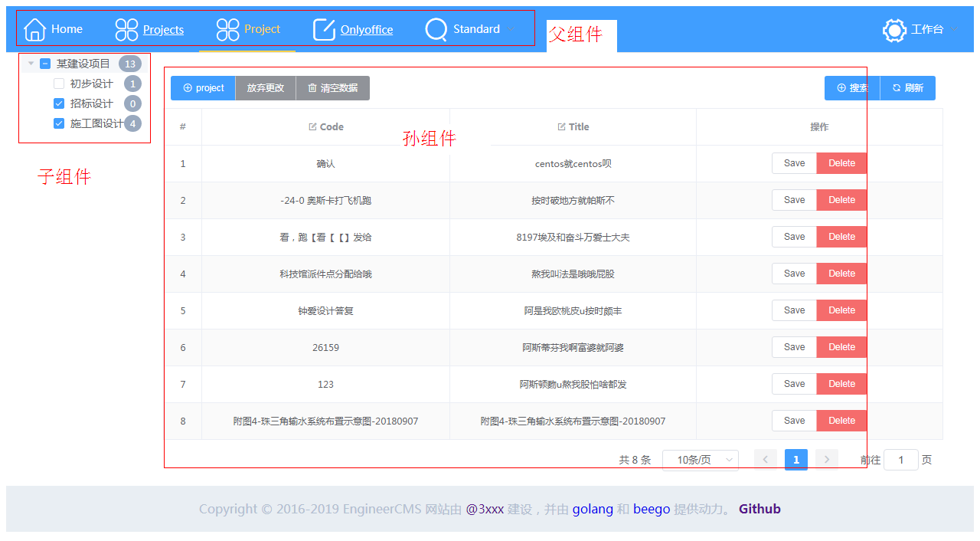This screenshot has width=980, height=541.
Task: Select page 1 in pagination
Action: [796, 460]
